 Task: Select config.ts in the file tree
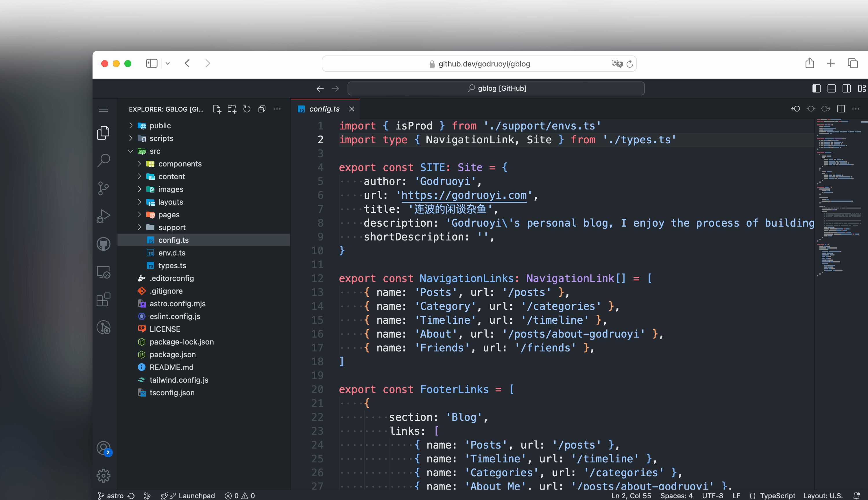(x=204, y=240)
